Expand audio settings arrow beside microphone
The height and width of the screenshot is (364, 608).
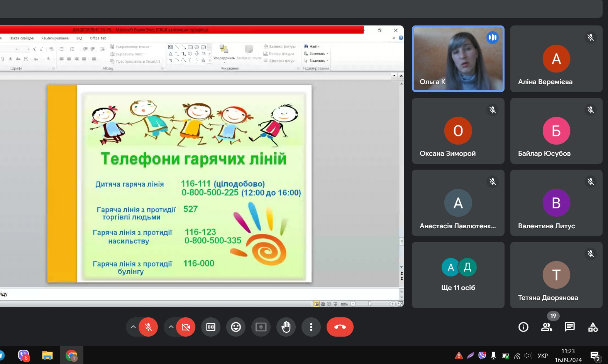tap(133, 327)
